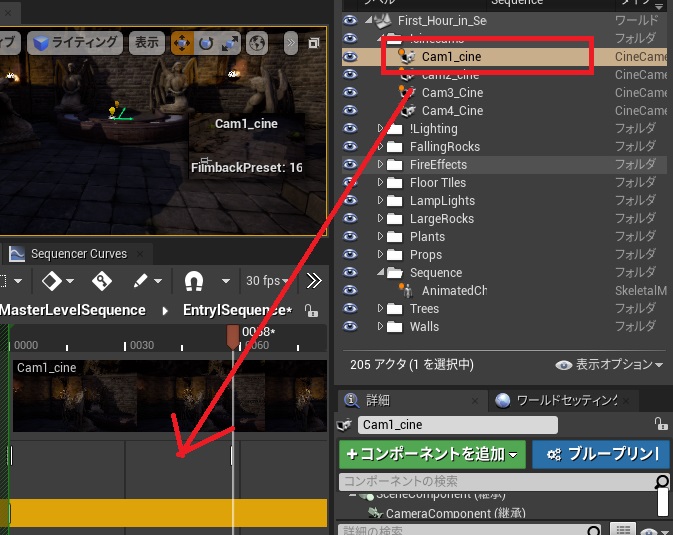This screenshot has width=673, height=535.
Task: Expand the LargeRocks folder
Action: click(380, 218)
